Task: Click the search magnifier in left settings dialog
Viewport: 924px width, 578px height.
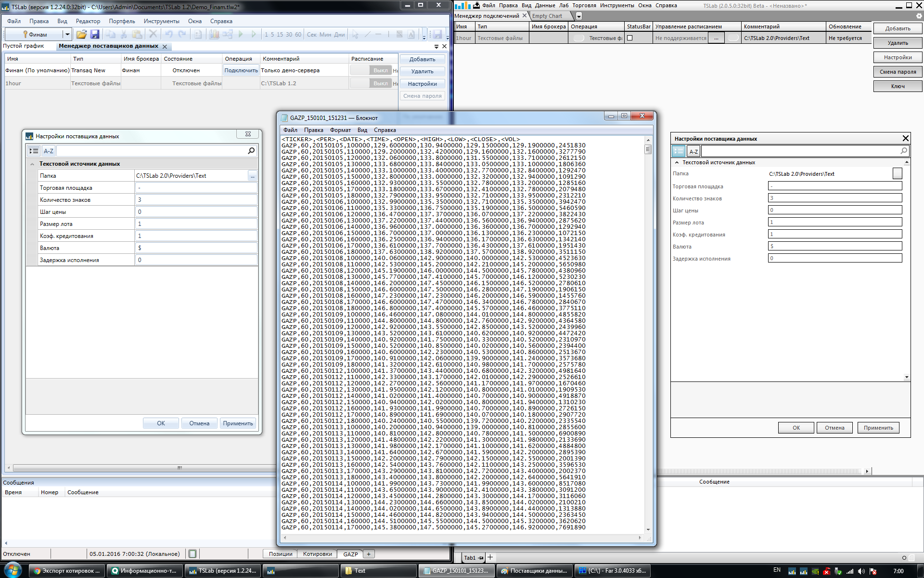Action: 251,151
